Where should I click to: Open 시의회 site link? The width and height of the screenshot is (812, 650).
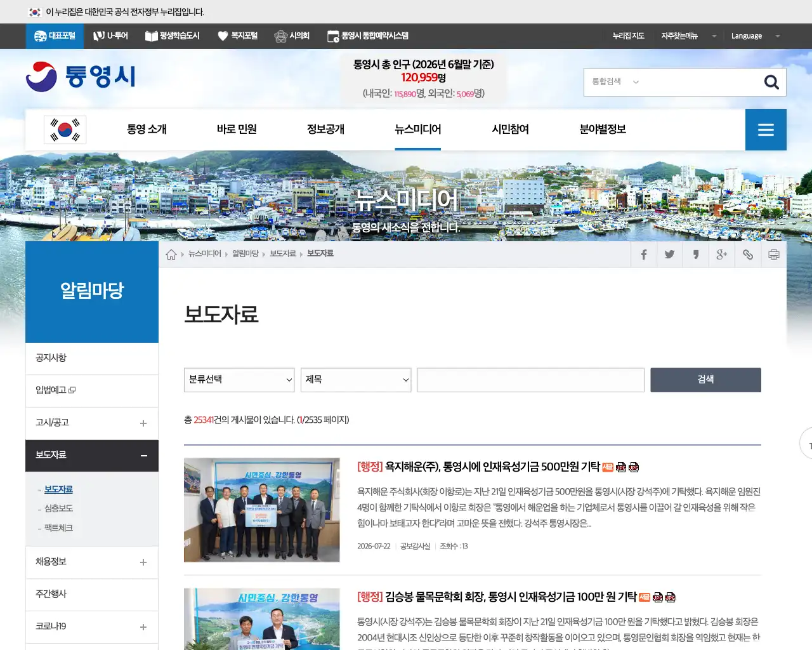pyautogui.click(x=292, y=36)
